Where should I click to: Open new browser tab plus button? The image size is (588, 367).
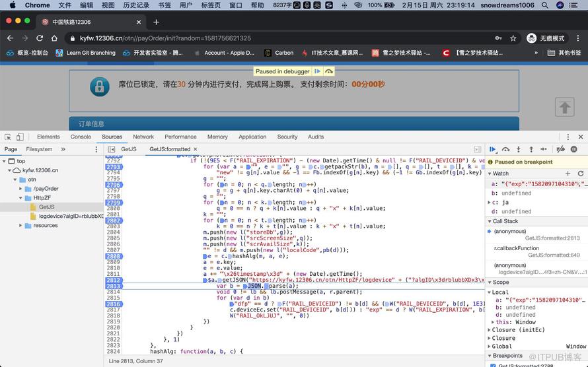[156, 22]
